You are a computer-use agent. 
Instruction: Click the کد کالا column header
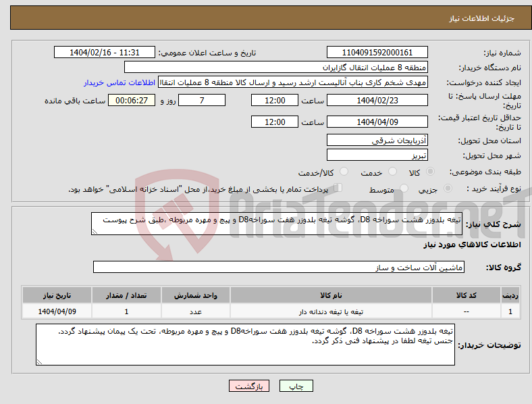coord(467,295)
